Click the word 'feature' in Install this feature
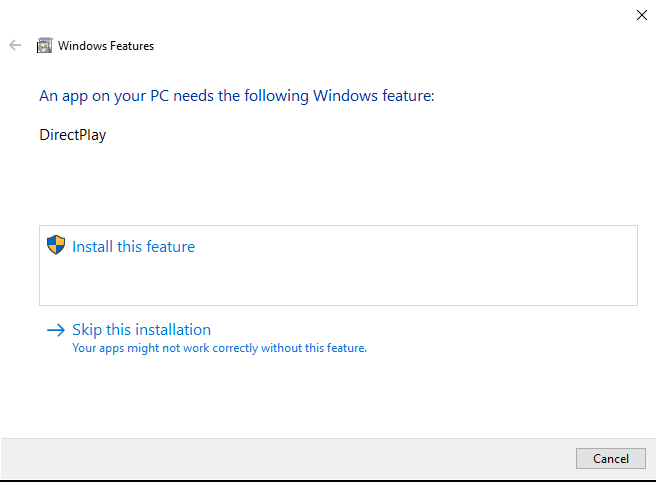The width and height of the screenshot is (656, 482). 169,246
